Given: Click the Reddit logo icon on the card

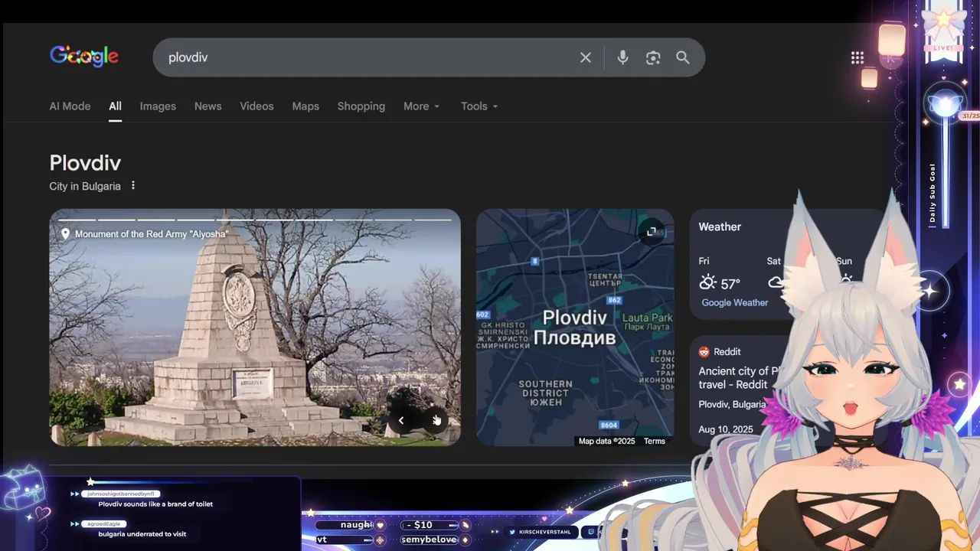Looking at the screenshot, I should pyautogui.click(x=704, y=352).
